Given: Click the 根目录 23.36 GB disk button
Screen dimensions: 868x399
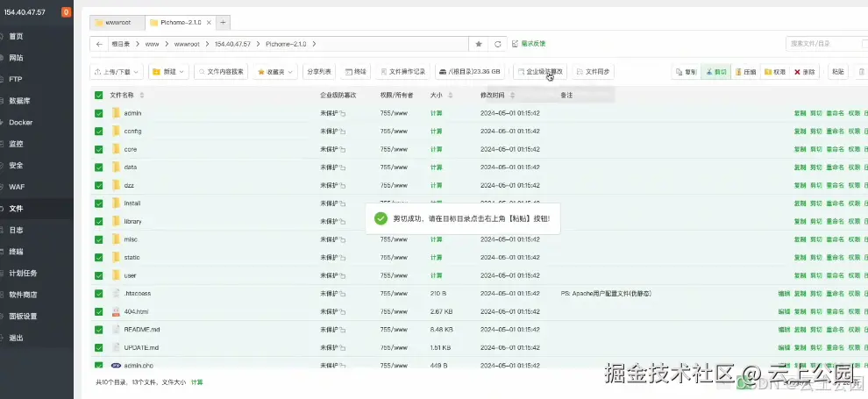Looking at the screenshot, I should (470, 71).
